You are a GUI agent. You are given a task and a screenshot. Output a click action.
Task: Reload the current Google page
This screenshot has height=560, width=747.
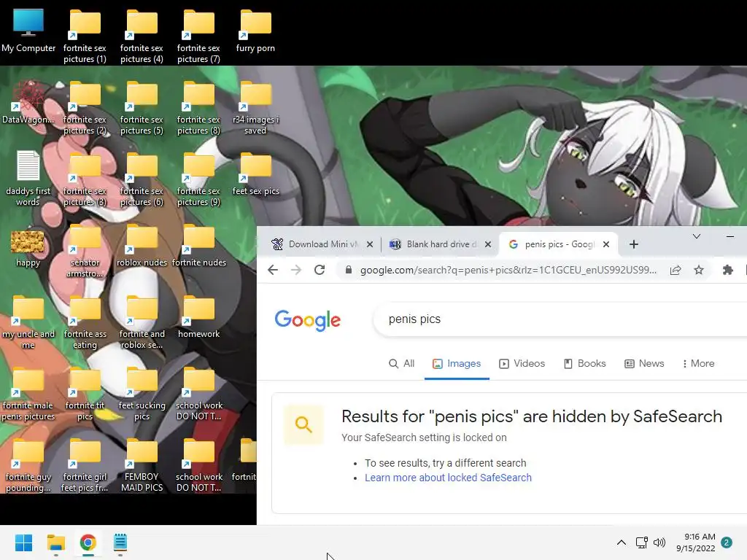[x=320, y=270]
